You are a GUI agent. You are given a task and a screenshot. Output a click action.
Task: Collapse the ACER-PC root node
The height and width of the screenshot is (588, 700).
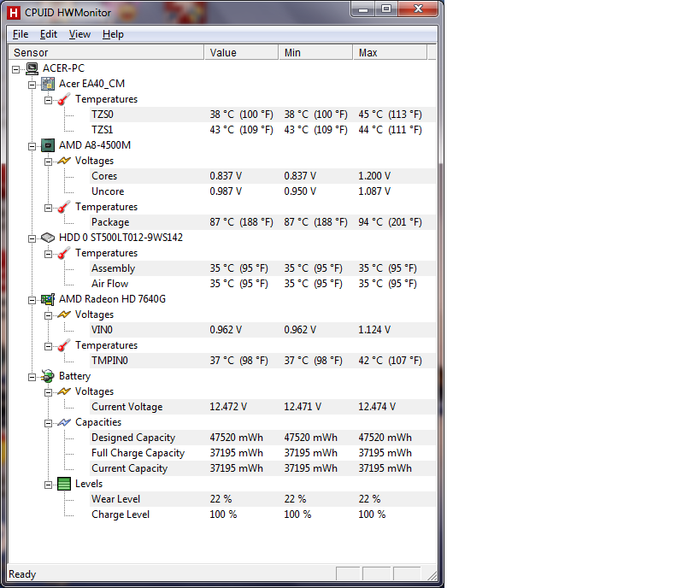(15, 69)
